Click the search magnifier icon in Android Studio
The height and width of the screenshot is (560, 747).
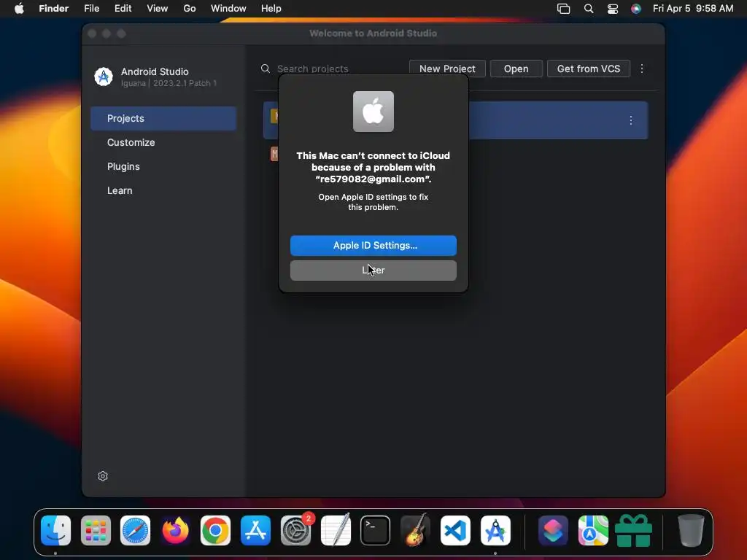266,69
